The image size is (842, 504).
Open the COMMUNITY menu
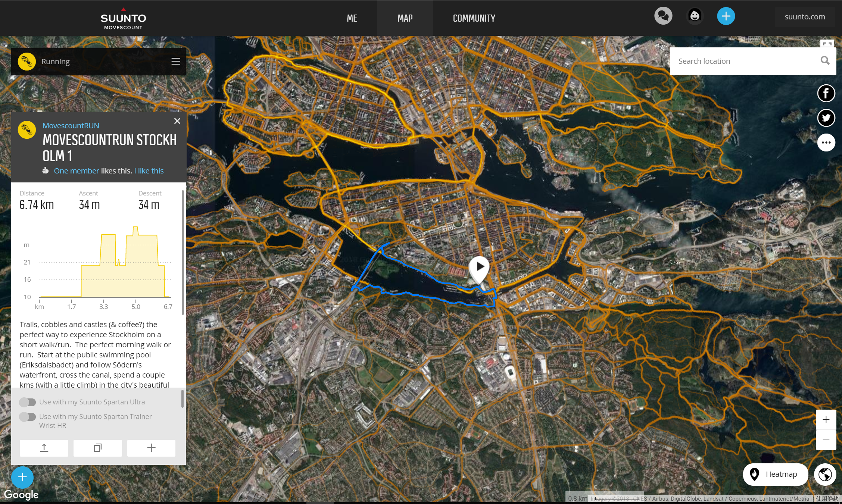[474, 18]
